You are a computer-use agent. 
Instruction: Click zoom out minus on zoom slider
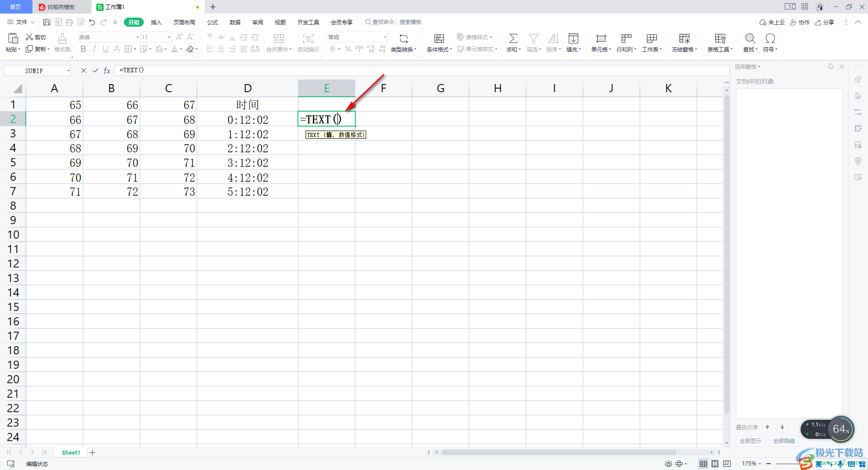point(769,464)
